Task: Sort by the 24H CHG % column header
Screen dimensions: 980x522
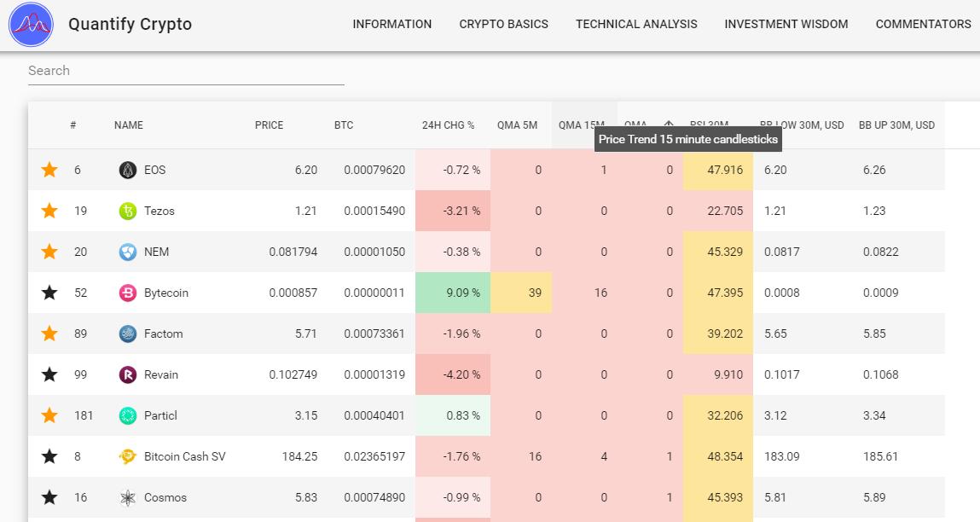Action: 448,125
